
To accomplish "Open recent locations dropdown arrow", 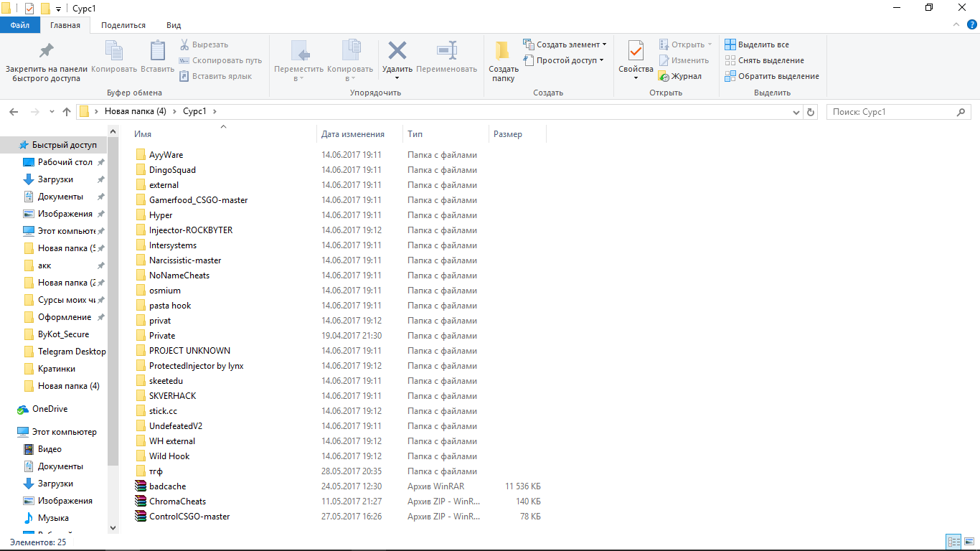I will 52,112.
